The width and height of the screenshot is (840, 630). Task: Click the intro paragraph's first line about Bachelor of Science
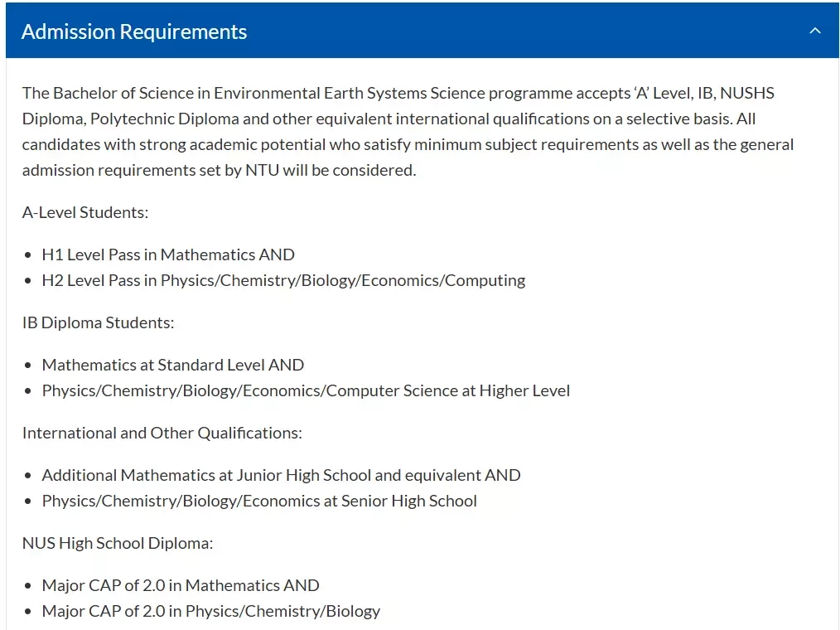click(398, 94)
